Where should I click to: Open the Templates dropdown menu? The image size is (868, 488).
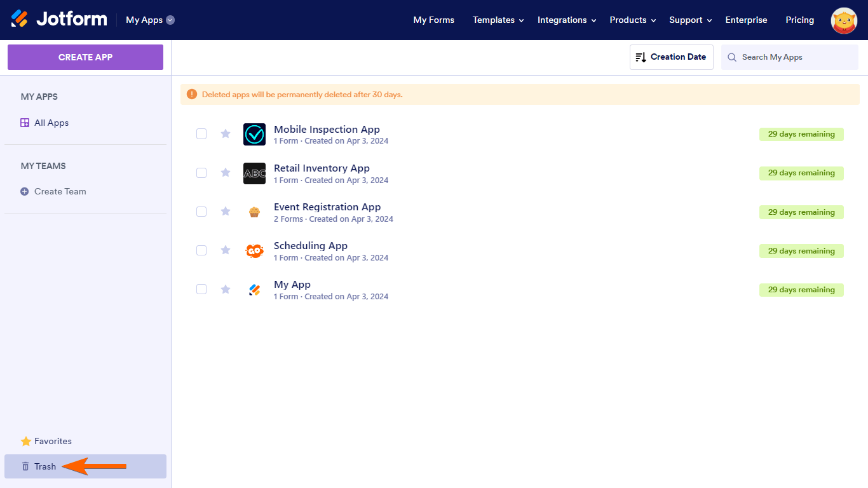[x=498, y=20]
